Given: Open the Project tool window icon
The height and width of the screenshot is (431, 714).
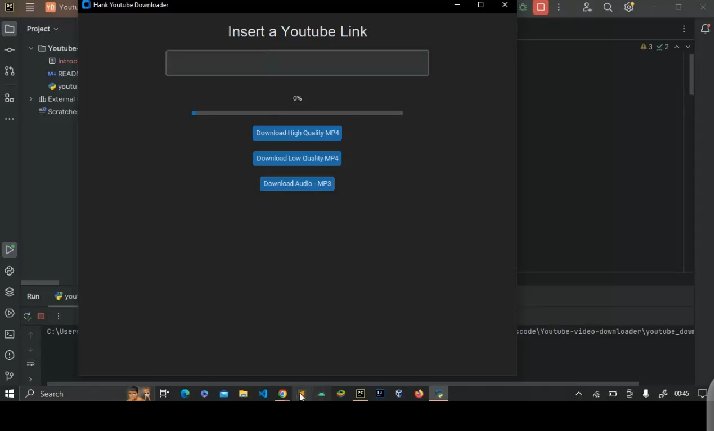Looking at the screenshot, I should (10, 29).
